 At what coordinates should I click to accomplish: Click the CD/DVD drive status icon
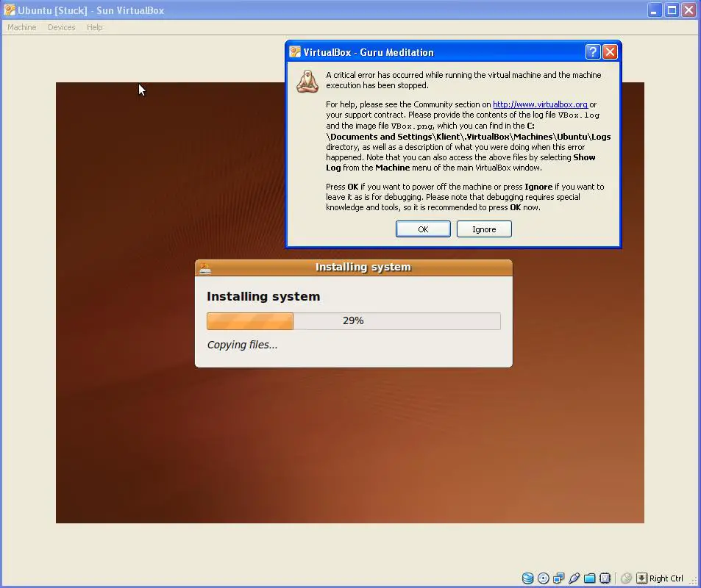[543, 578]
